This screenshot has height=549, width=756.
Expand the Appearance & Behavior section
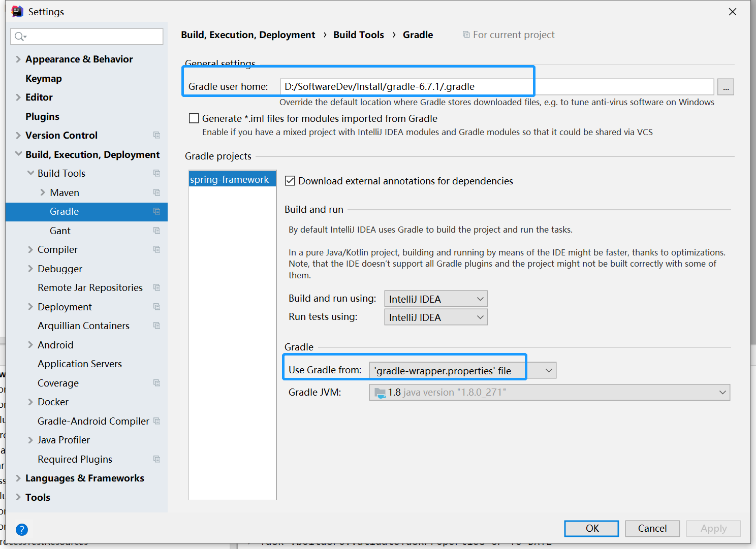click(x=18, y=59)
